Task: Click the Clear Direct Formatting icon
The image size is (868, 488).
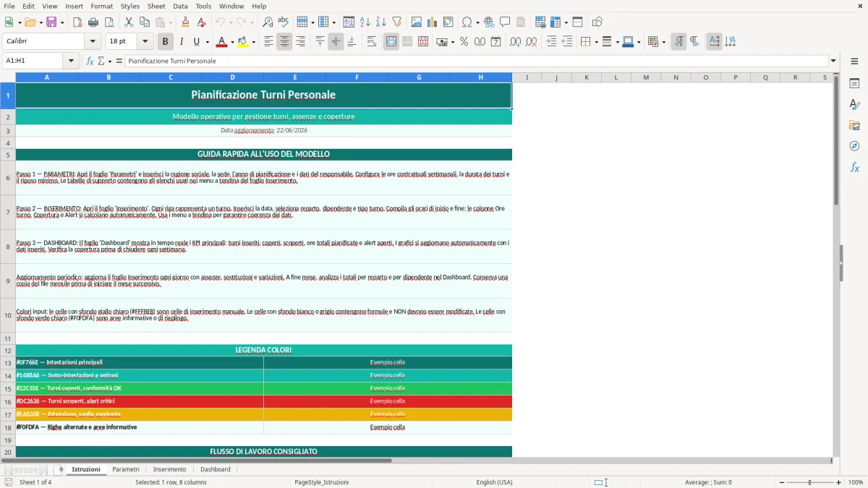Action: click(202, 22)
